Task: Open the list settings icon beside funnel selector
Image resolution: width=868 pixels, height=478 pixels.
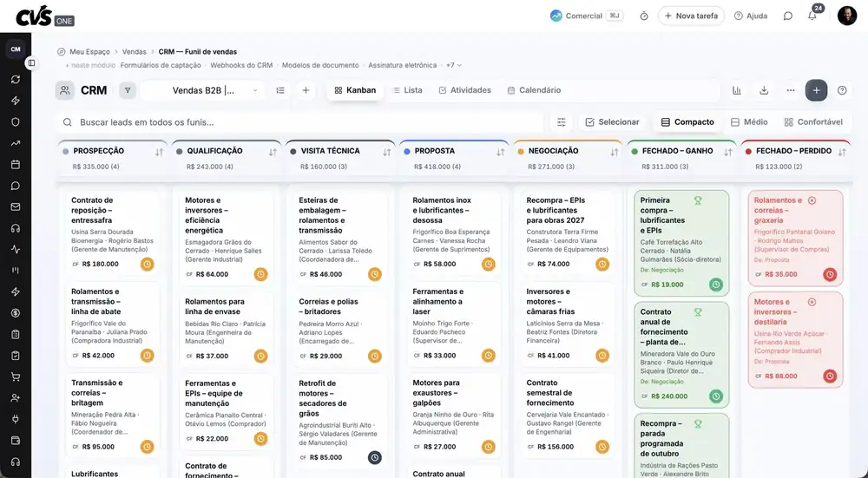Action: [x=280, y=90]
